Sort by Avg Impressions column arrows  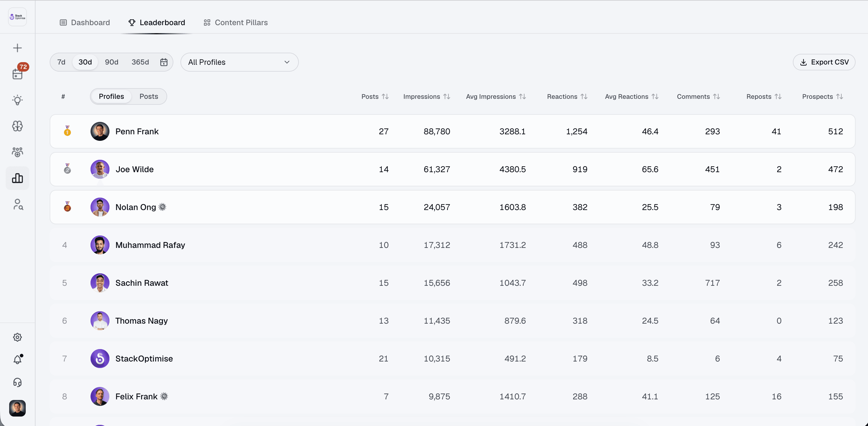click(x=522, y=97)
